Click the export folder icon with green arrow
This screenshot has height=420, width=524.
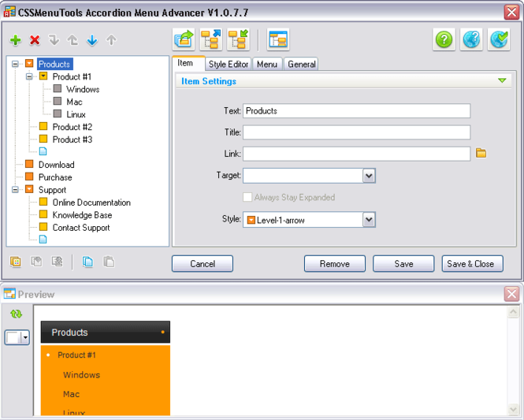pos(184,39)
